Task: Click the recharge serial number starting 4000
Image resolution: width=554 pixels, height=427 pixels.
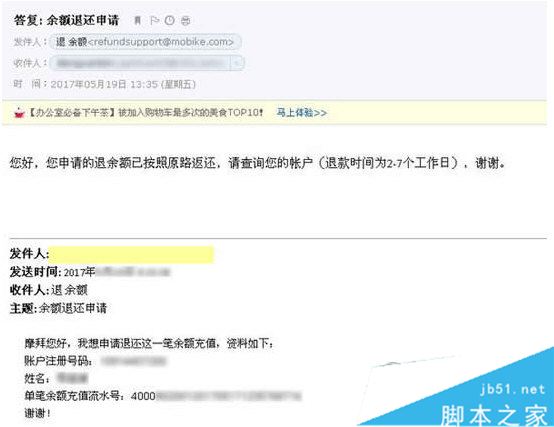Action: point(216,396)
